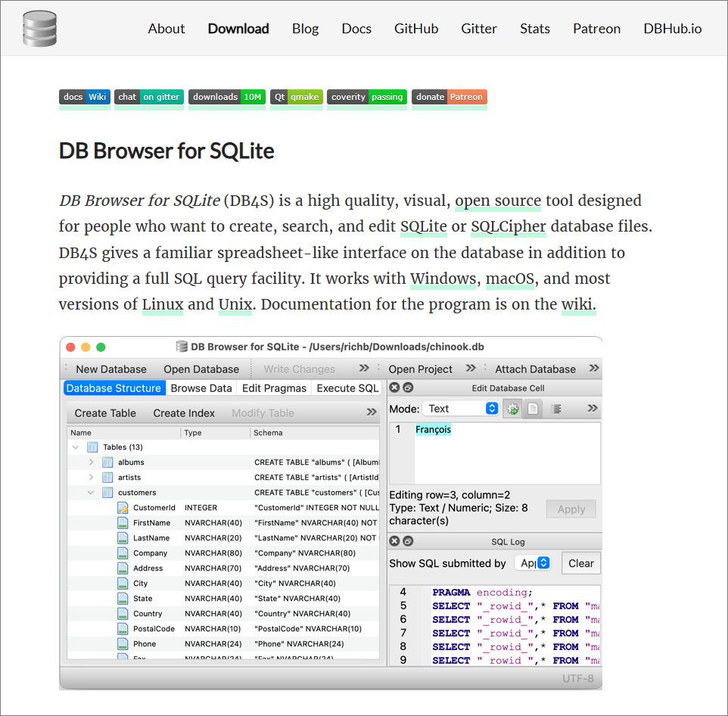Viewport: 728px width, 716px height.
Task: Open the Linux link in the paragraph
Action: [163, 304]
